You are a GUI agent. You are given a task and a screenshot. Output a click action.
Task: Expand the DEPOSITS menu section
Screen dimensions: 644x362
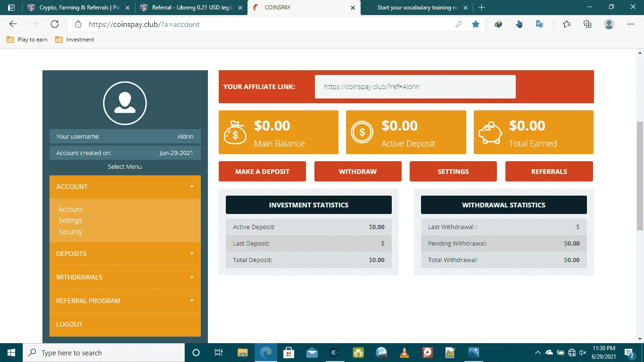click(125, 254)
